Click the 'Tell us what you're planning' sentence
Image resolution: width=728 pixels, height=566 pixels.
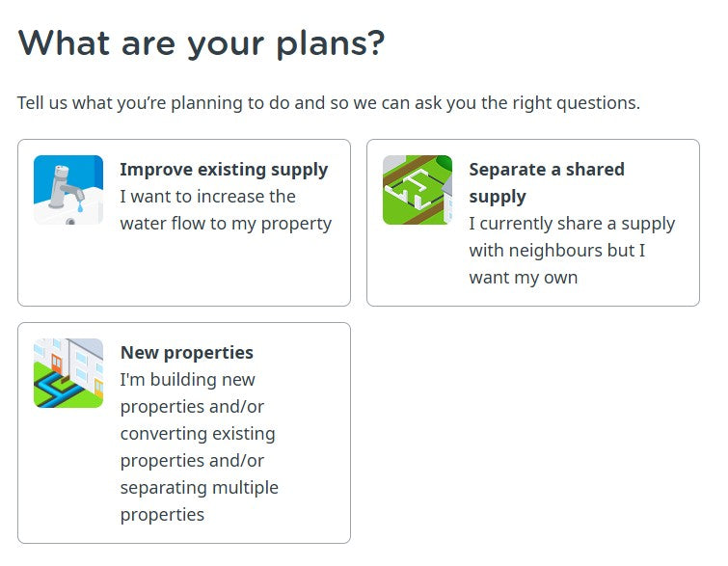[329, 103]
